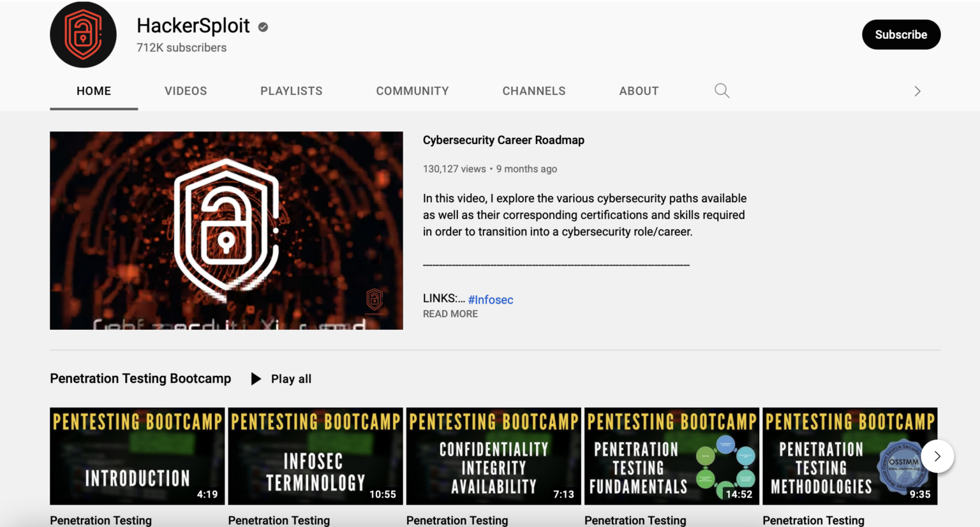Open the Pentesting Bootcamp Introduction video
The height and width of the screenshot is (527, 980).
[137, 456]
